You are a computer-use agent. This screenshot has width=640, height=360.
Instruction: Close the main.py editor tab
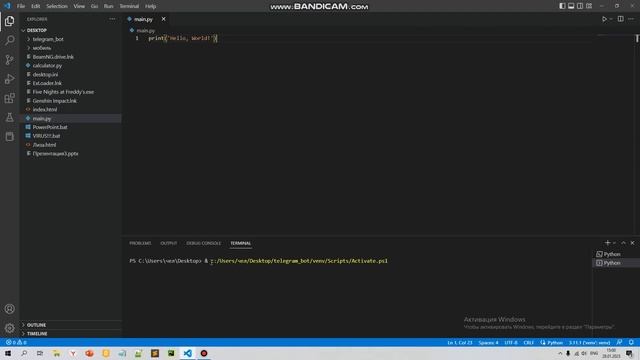pos(163,19)
